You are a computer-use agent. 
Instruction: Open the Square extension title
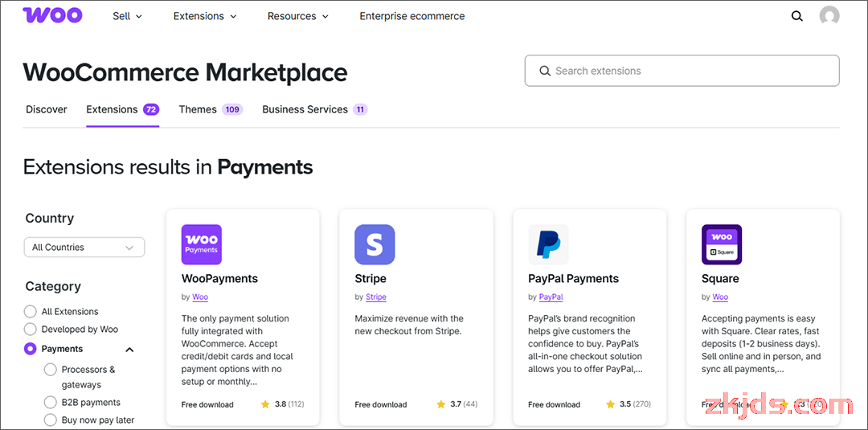(x=720, y=278)
